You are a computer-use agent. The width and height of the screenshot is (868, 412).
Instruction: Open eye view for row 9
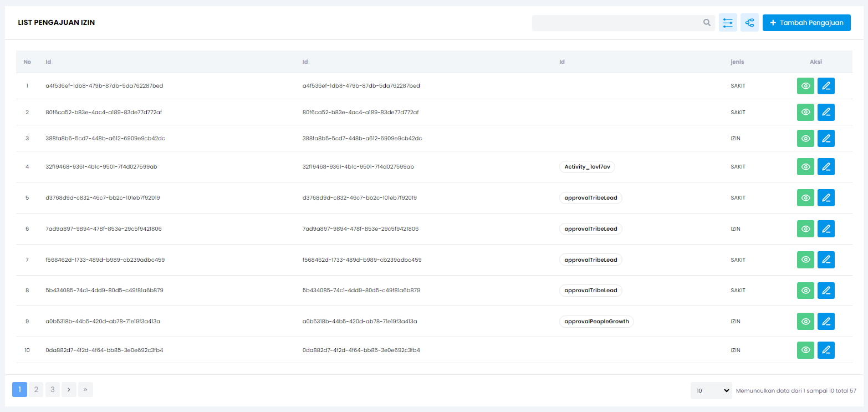805,322
